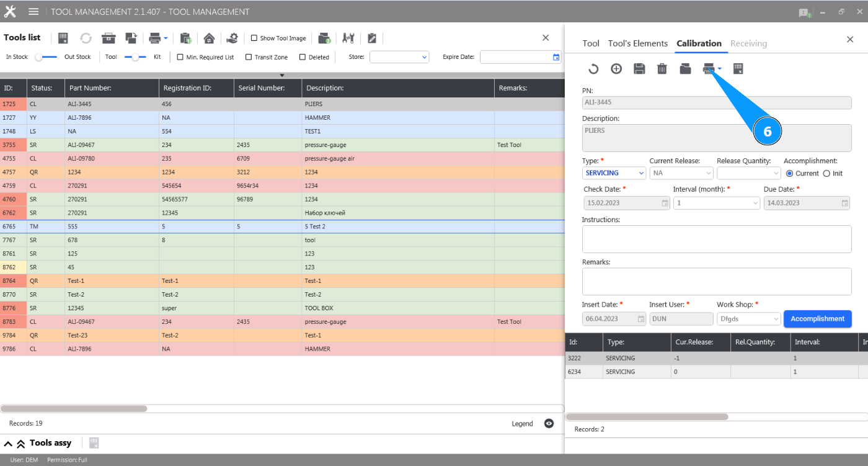Image resolution: width=868 pixels, height=466 pixels.
Task: Switch to the Tool's Elements tab
Action: pos(638,43)
